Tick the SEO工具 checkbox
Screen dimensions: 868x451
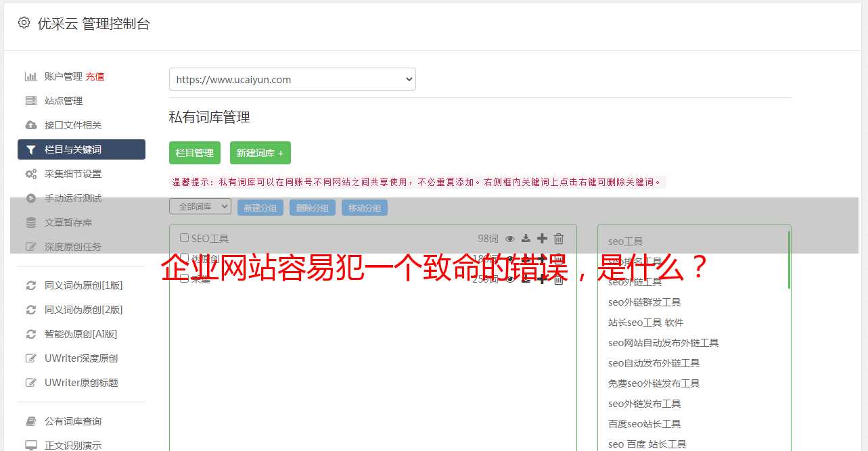pos(184,238)
